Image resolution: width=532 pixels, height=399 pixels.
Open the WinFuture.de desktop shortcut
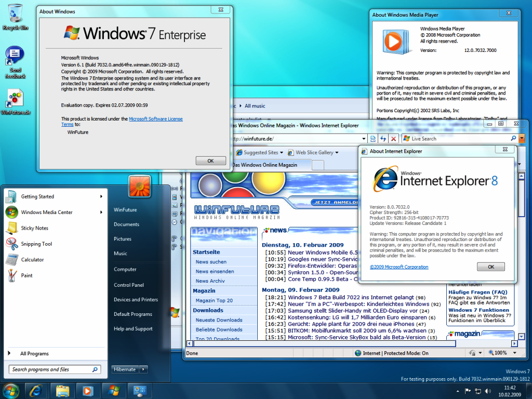point(16,102)
